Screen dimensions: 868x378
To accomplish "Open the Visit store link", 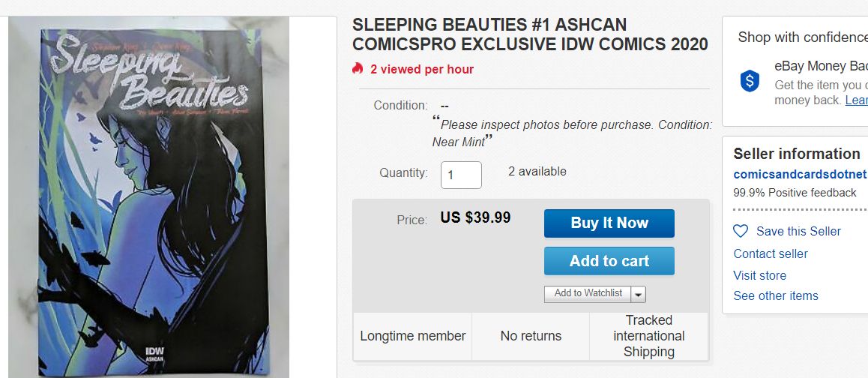I will [759, 275].
